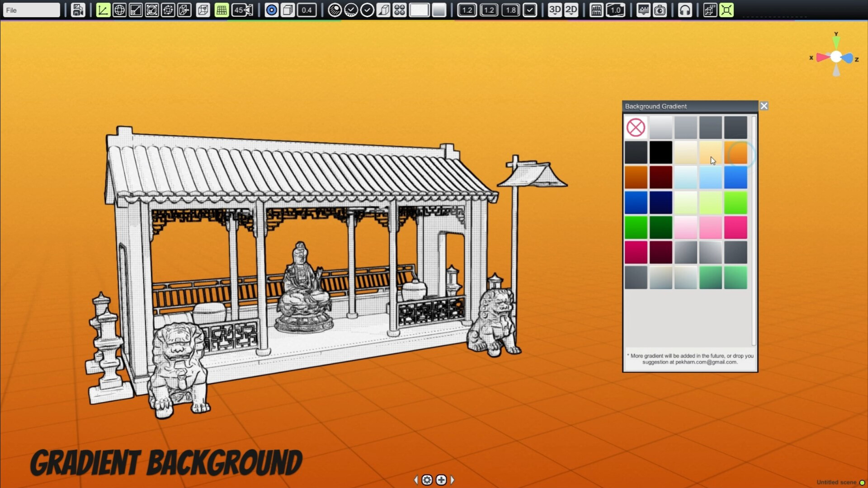868x488 pixels.
Task: Click the save scene disk icon
Action: pos(78,10)
